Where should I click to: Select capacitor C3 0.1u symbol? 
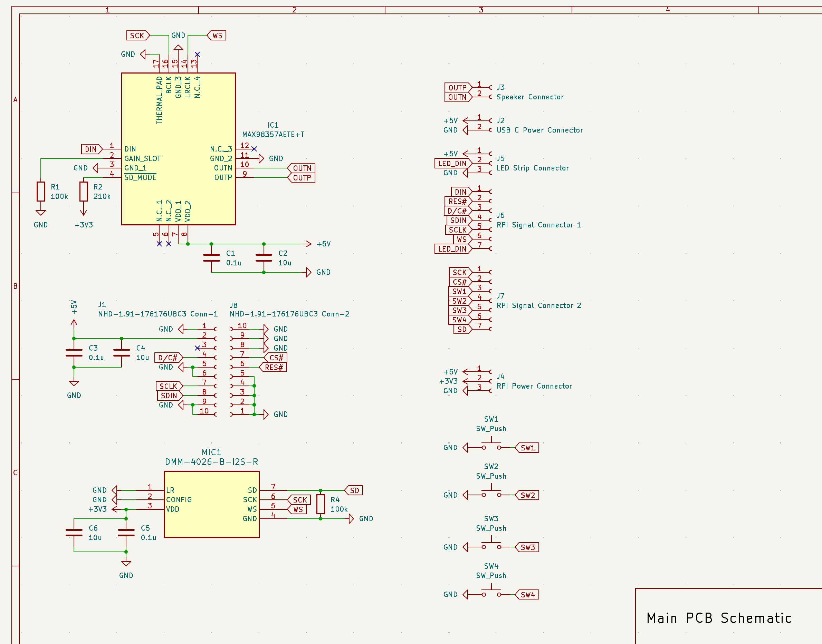74,353
